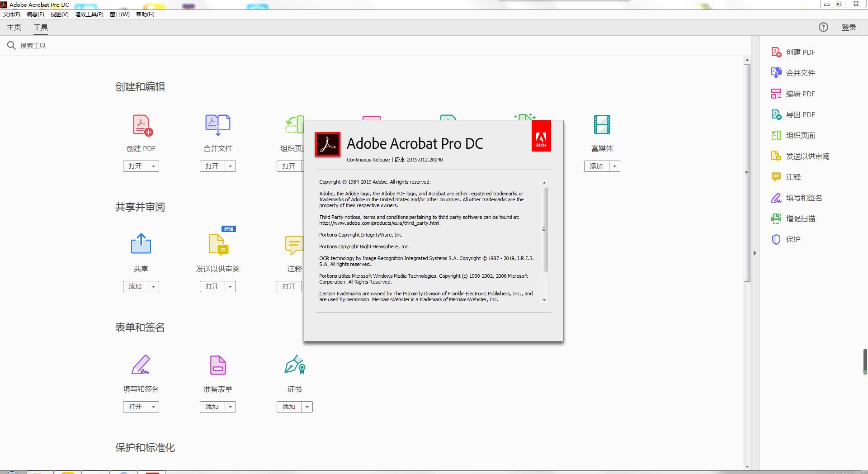Expand dropdown arrow next to 合并文件 打开
The image size is (868, 474).
(230, 166)
